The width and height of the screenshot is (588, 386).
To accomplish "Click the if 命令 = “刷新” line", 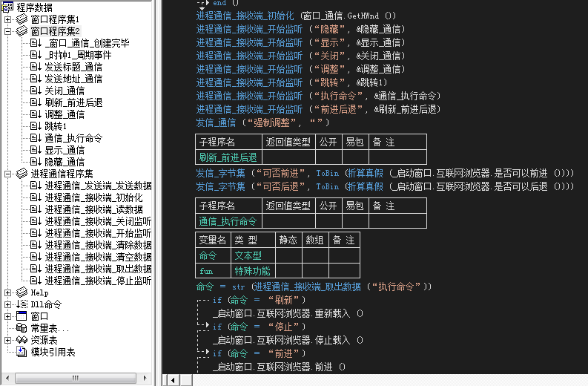I will pyautogui.click(x=259, y=300).
